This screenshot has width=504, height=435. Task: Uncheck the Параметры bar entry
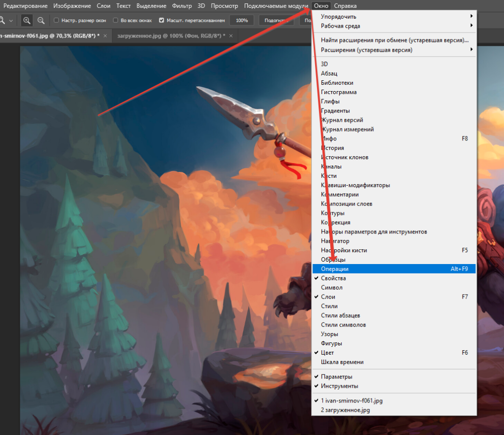click(x=394, y=376)
